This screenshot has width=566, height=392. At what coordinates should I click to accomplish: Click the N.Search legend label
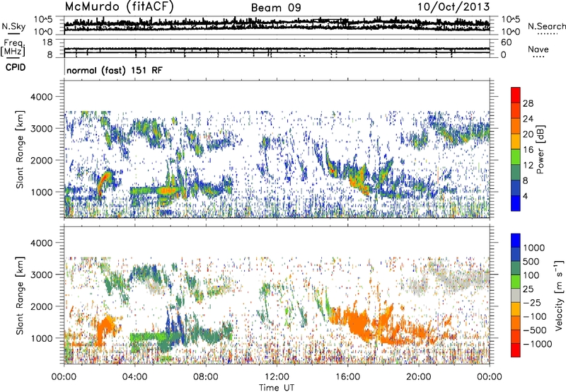546,26
